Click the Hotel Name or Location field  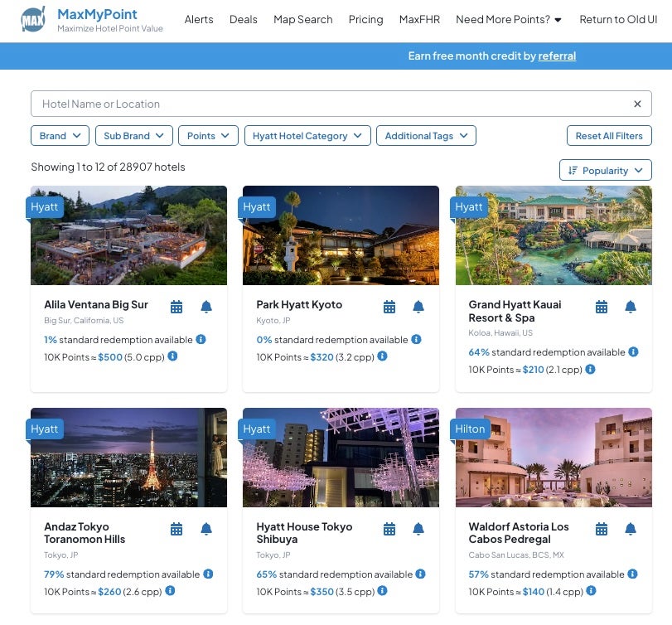pos(331,104)
